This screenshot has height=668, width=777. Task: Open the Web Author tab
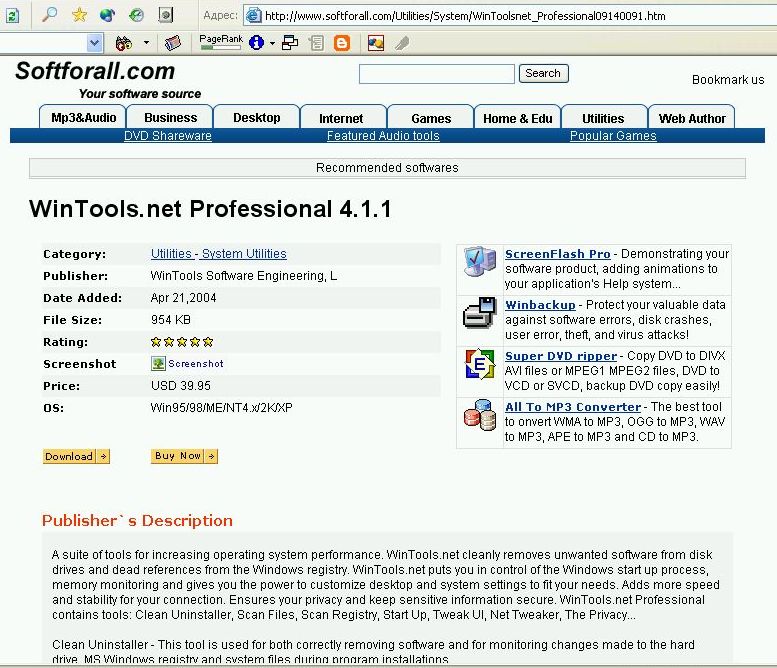692,118
